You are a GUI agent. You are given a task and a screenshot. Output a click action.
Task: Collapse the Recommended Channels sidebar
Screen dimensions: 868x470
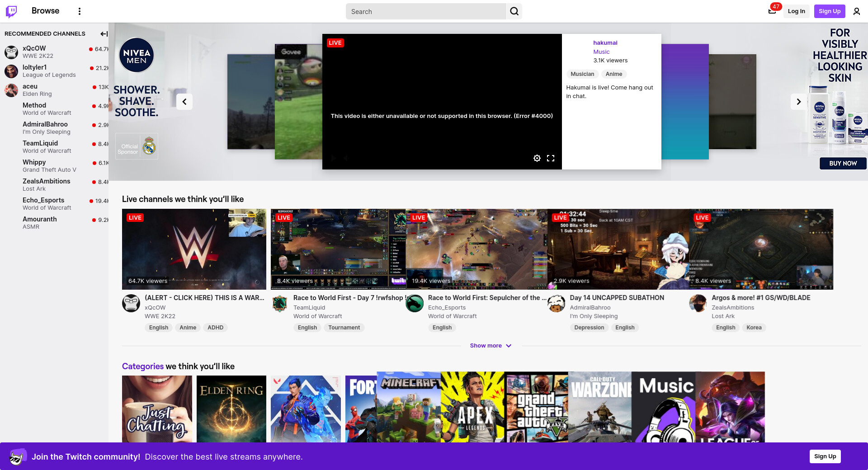tap(104, 34)
